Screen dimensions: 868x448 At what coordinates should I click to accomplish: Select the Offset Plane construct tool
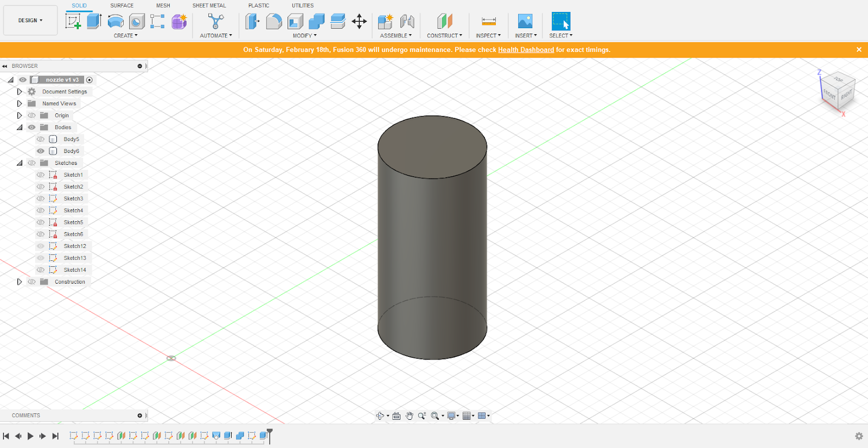tap(444, 21)
